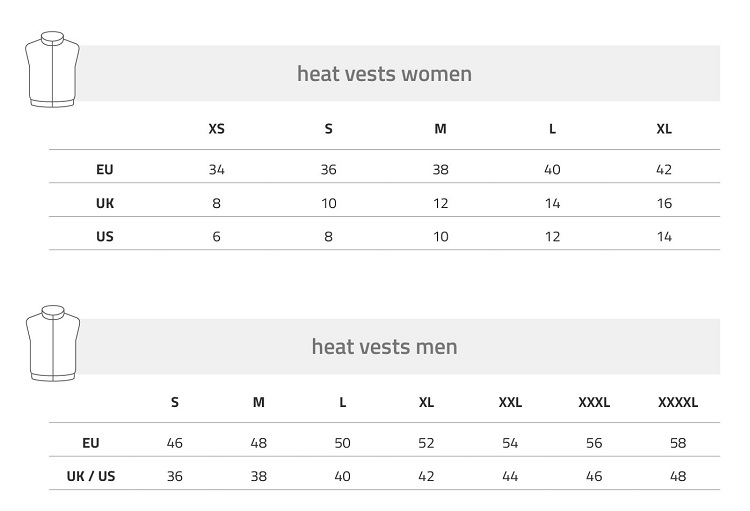Click the women's vest icon

point(52,68)
